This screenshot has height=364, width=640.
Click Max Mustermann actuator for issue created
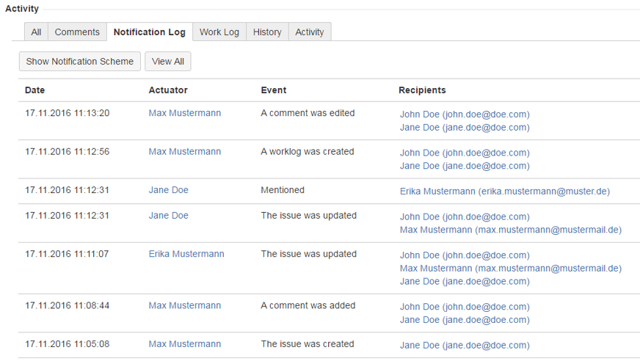[184, 344]
